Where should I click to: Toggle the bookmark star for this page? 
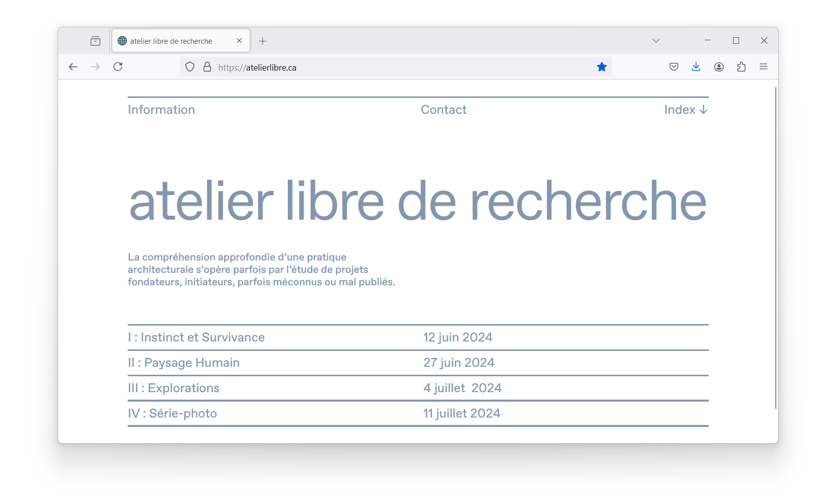click(602, 67)
